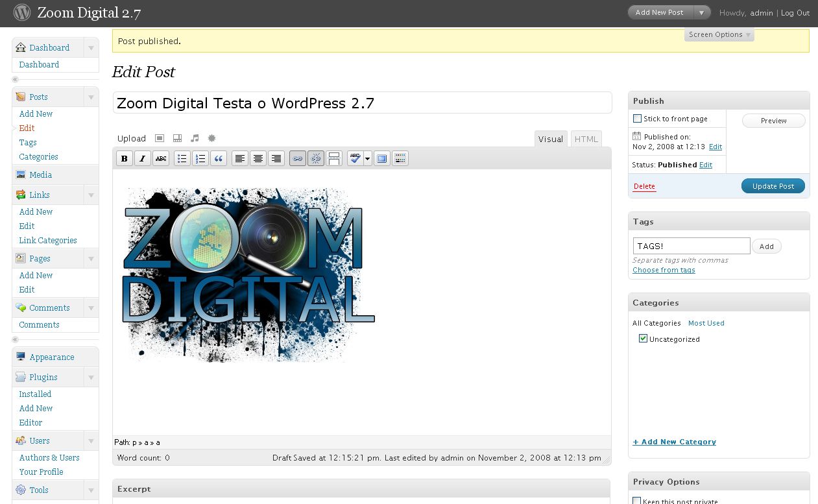
Task: Toggle bold formatting in editor toolbar
Action: point(125,158)
